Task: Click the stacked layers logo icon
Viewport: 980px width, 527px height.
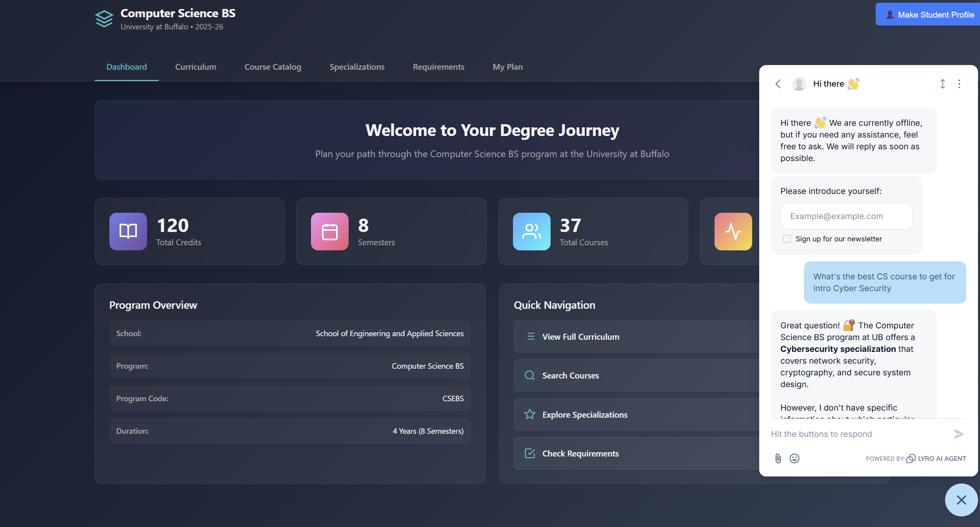Action: point(104,19)
